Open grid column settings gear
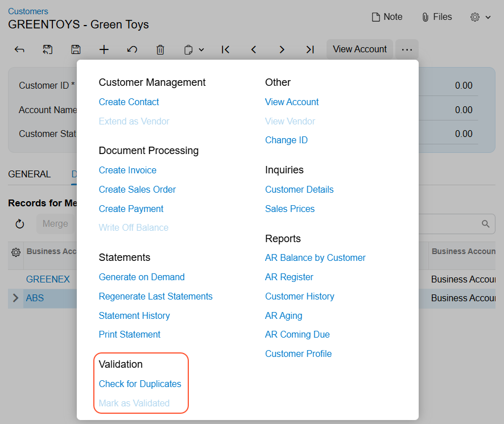Screen dimensions: 504x424 coord(16,252)
